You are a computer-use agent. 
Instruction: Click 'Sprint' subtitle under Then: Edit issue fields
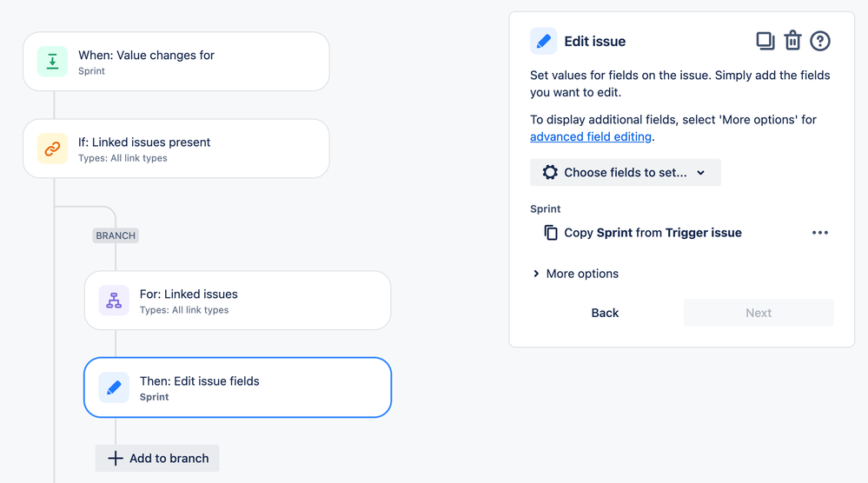coord(154,397)
